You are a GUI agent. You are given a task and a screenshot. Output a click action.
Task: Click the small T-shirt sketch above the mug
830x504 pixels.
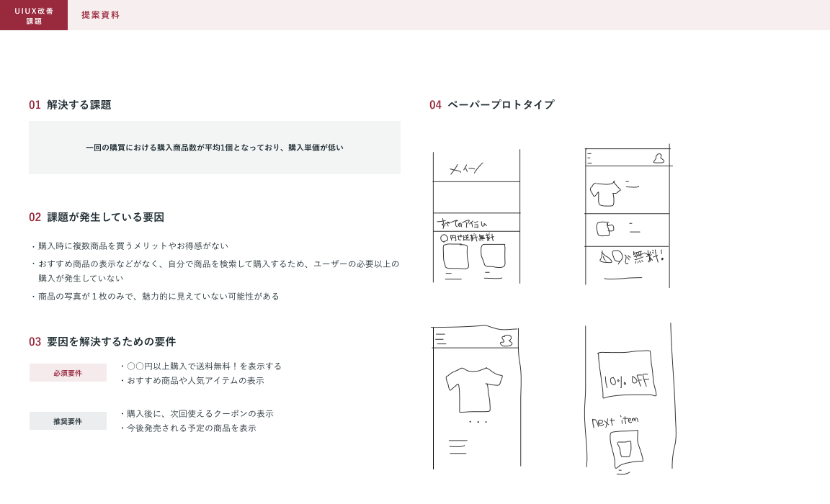click(x=605, y=193)
